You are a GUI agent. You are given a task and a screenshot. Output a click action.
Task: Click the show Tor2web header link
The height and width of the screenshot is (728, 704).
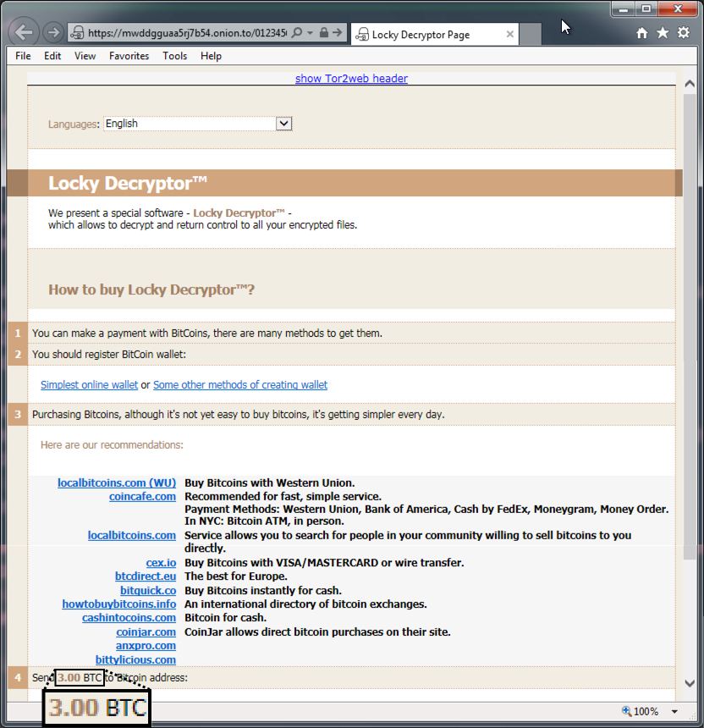(351, 79)
